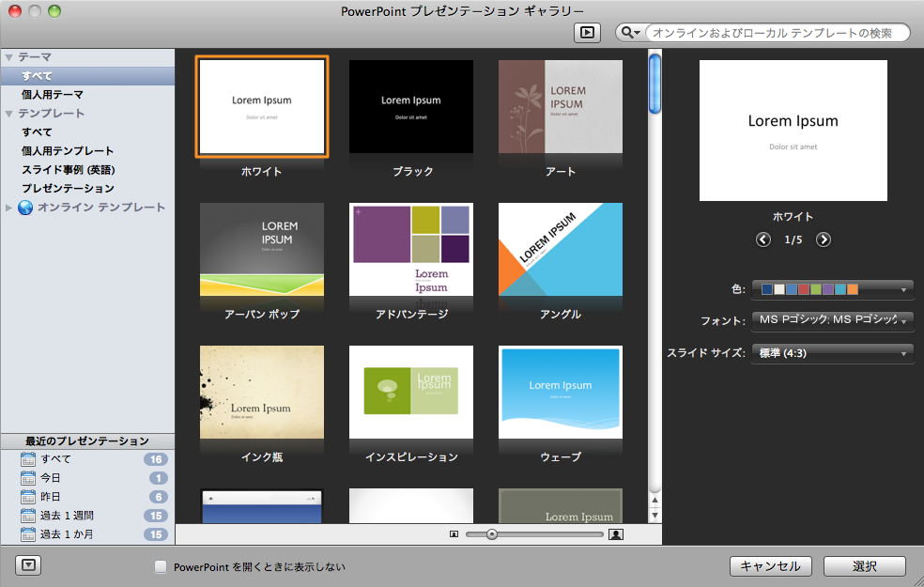The image size is (924, 587).
Task: Select the ブラック theme thumbnail
Action: pyautogui.click(x=411, y=107)
